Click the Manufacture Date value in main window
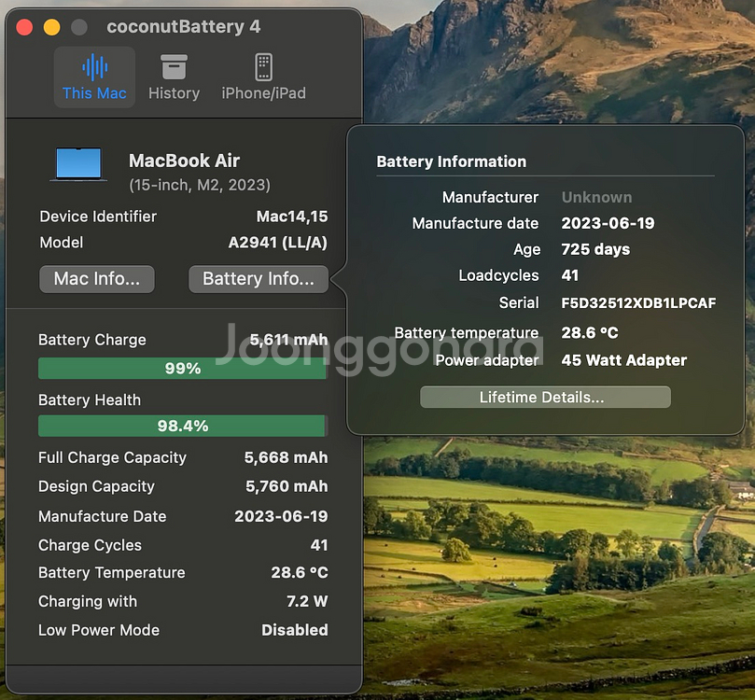Screen dimensions: 755x700 coord(281,516)
